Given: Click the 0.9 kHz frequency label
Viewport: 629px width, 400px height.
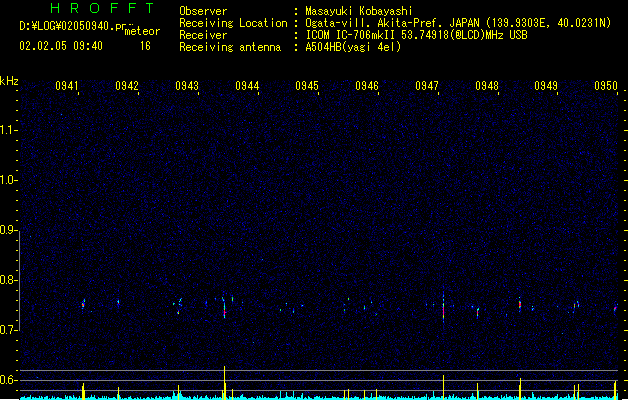Looking at the screenshot, I should coord(7,230).
